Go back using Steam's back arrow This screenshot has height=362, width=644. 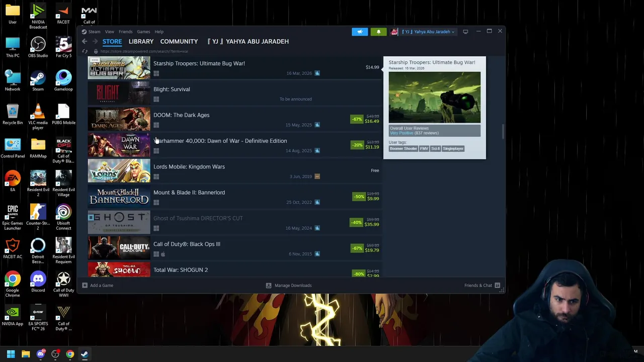(85, 41)
